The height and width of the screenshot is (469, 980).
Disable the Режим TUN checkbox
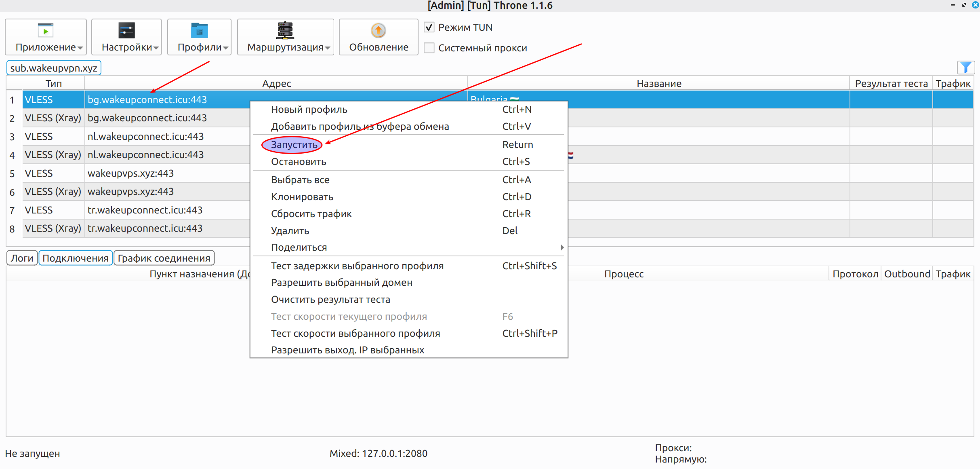click(429, 27)
